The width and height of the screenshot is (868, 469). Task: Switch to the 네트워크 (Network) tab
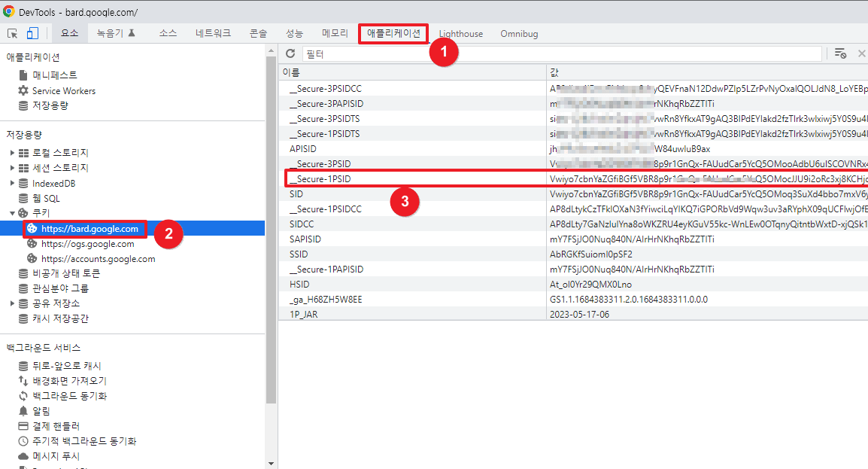coord(214,33)
